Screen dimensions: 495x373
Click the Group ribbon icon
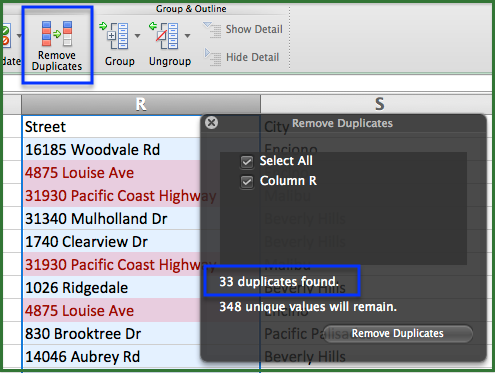click(x=115, y=35)
